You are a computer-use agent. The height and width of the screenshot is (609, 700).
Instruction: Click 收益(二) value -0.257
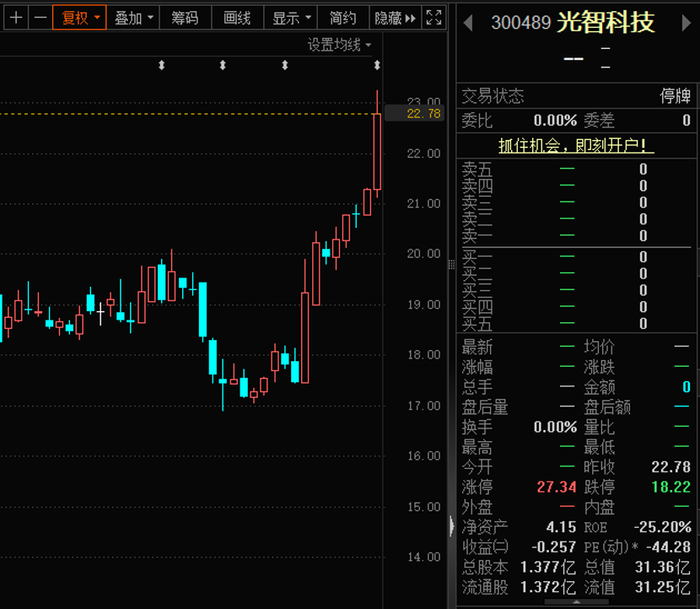click(554, 546)
